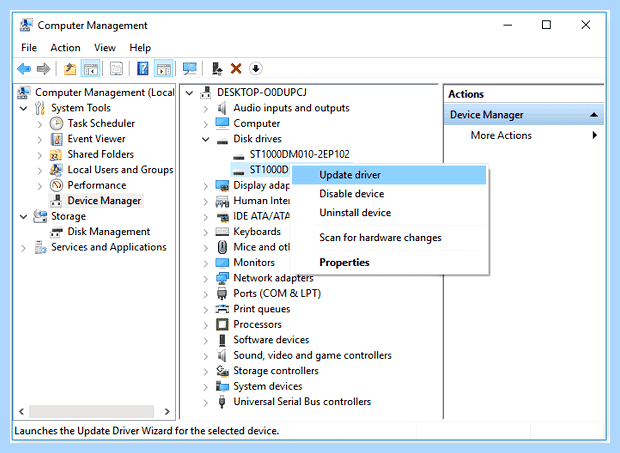Click the Universal Serial Bus controllers icon
The image size is (620, 453).
222,402
